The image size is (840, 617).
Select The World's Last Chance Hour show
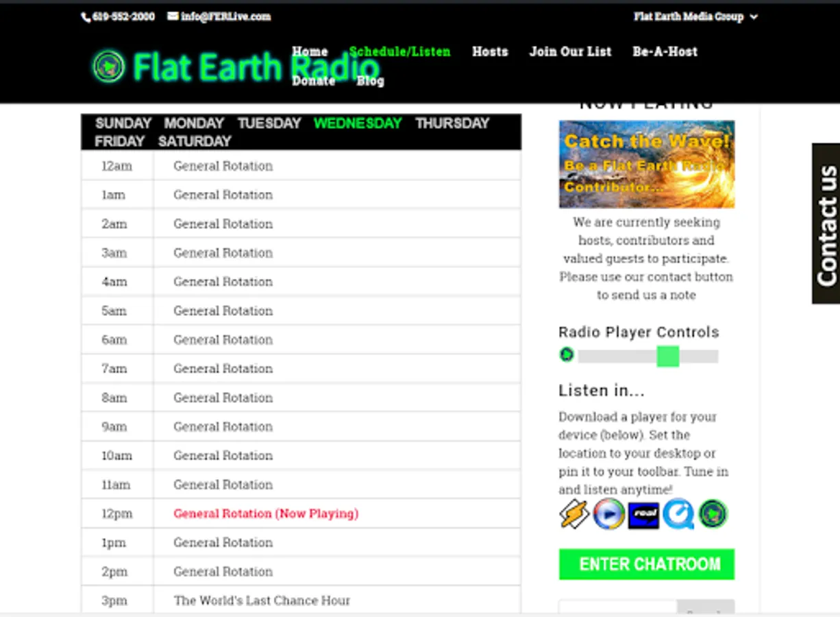point(262,601)
